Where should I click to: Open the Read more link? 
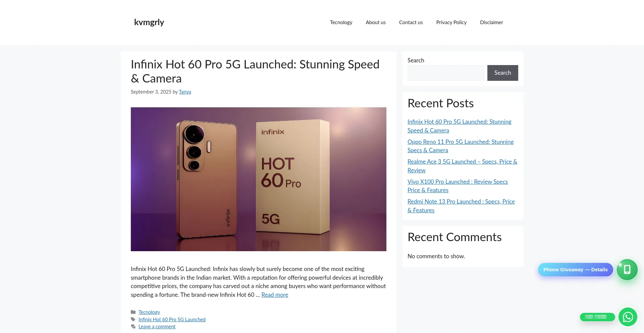point(274,295)
